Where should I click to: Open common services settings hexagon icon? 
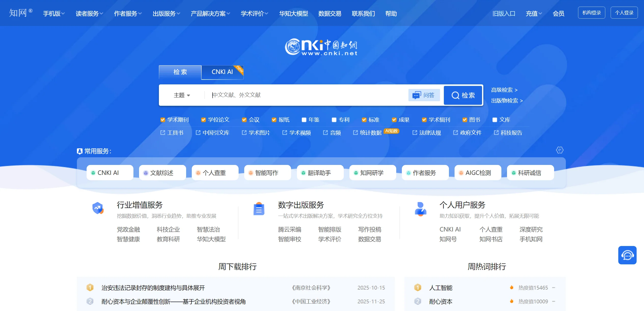point(559,150)
